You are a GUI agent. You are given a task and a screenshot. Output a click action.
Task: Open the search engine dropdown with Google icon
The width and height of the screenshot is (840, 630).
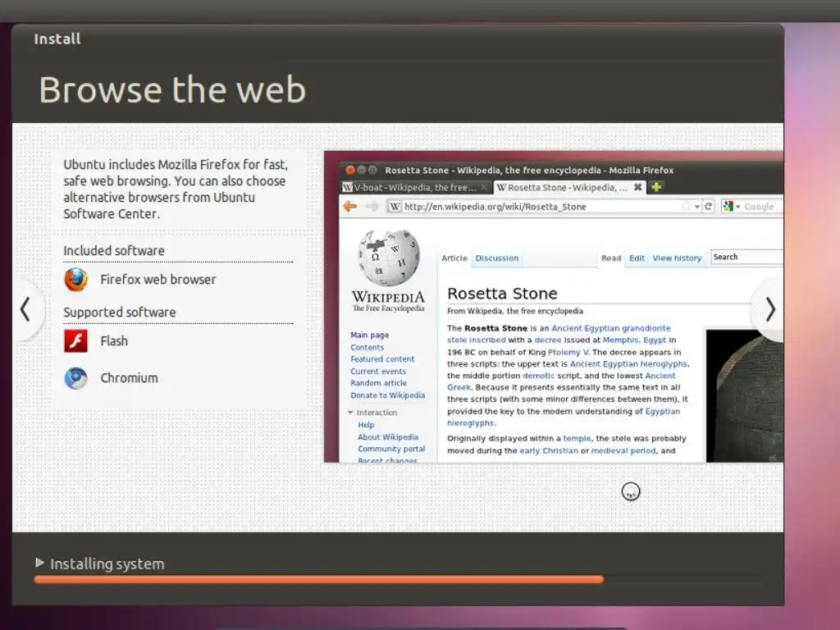731,206
